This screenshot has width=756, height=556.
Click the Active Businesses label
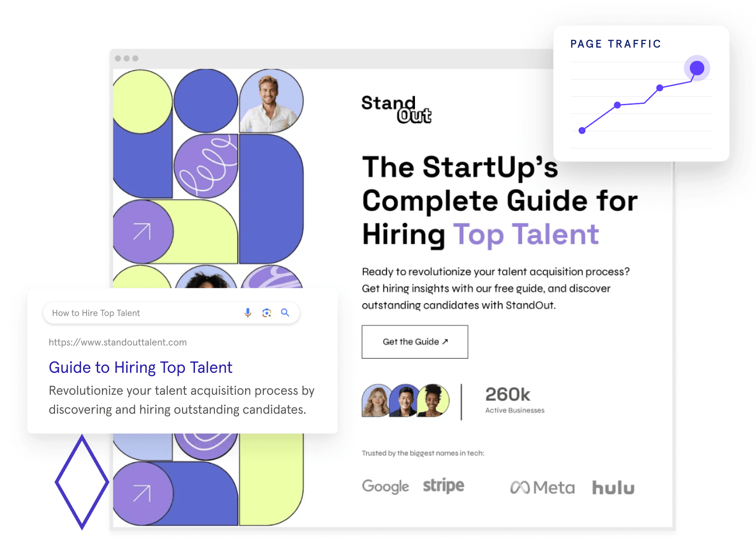tap(515, 410)
